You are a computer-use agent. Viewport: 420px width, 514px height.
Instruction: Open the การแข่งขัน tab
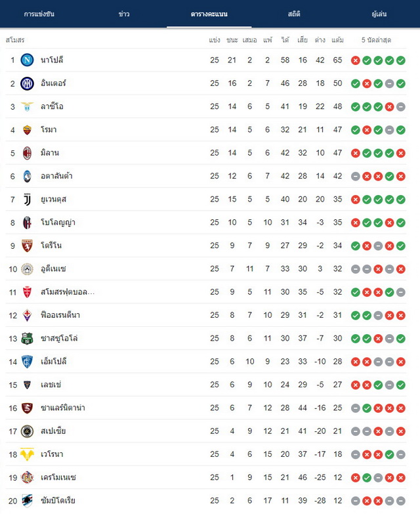click(x=39, y=14)
